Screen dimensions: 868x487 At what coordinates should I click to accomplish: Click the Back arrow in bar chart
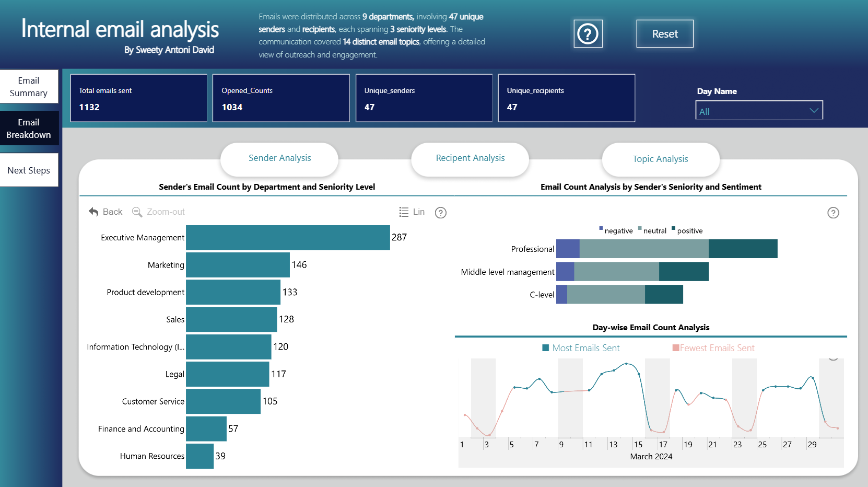93,212
